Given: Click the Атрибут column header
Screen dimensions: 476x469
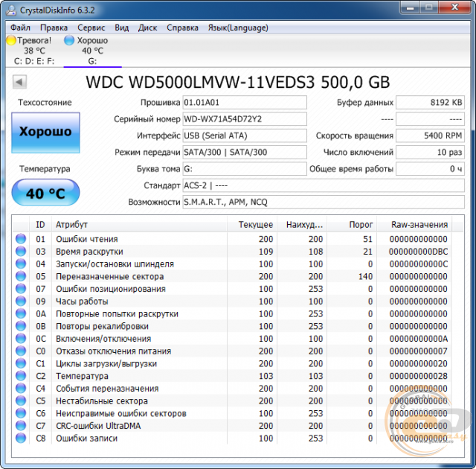Looking at the screenshot, I should (x=139, y=225).
